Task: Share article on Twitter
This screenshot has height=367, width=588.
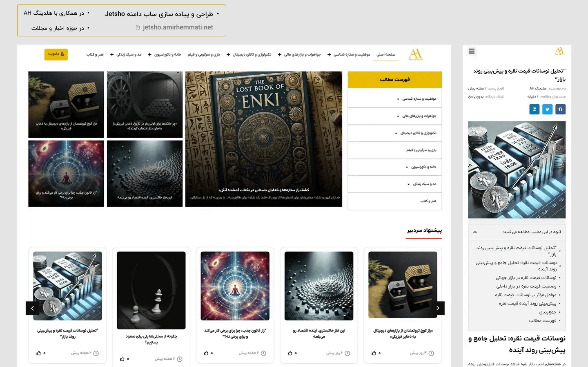Action: click(x=547, y=109)
